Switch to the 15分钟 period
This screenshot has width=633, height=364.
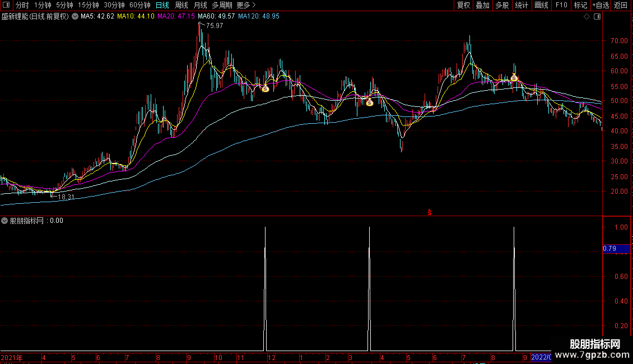88,5
